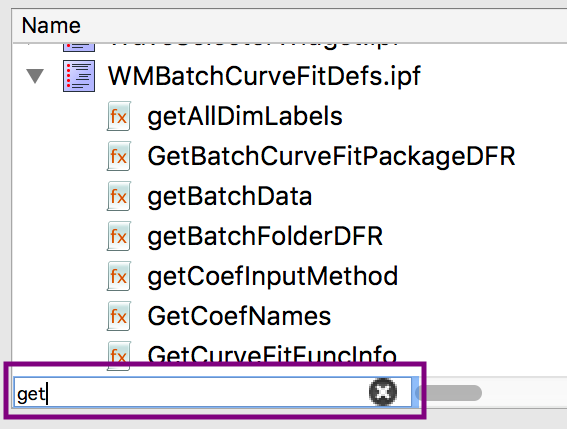Select the getCoefInputMethod function entry
Image resolution: width=567 pixels, height=429 pixels.
[x=273, y=276]
